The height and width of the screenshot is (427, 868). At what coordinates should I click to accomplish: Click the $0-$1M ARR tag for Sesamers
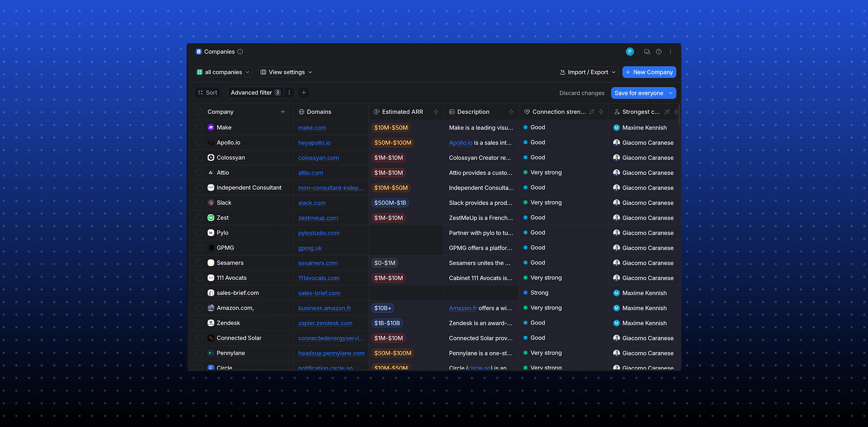coord(385,263)
